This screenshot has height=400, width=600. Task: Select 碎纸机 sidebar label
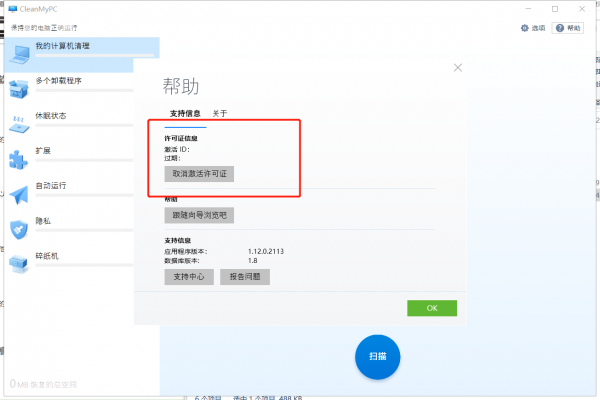[x=47, y=256]
